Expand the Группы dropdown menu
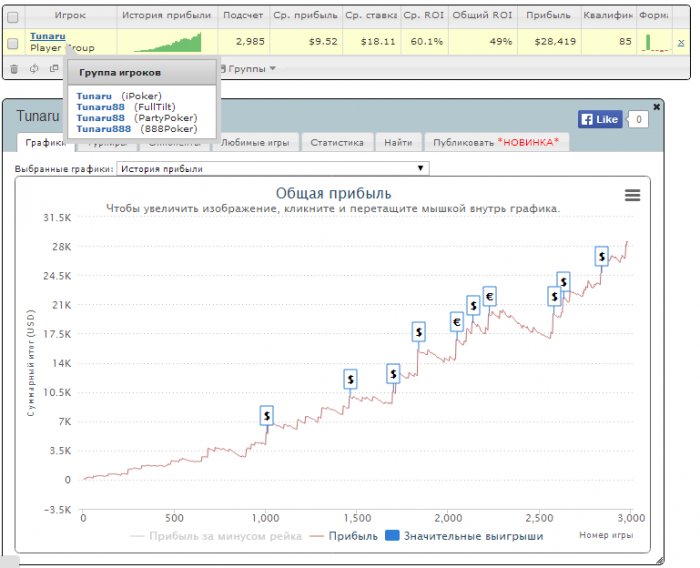700x568 pixels. 250,69
